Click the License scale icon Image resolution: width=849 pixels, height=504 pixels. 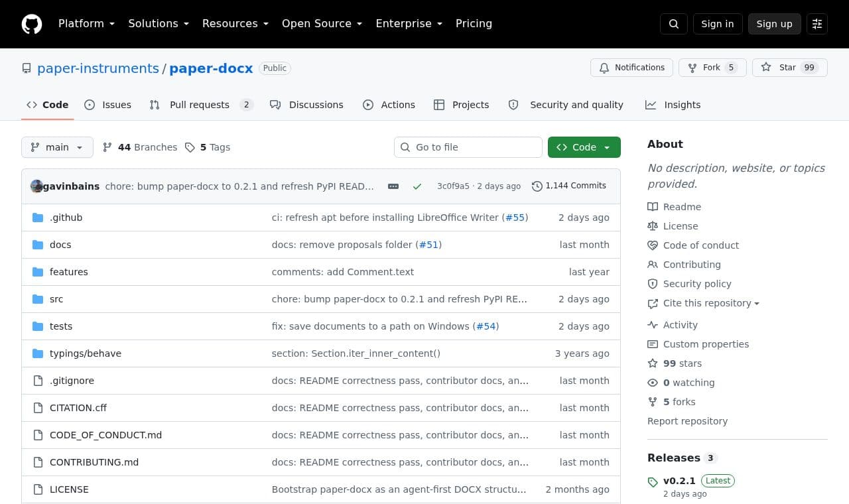(x=653, y=226)
